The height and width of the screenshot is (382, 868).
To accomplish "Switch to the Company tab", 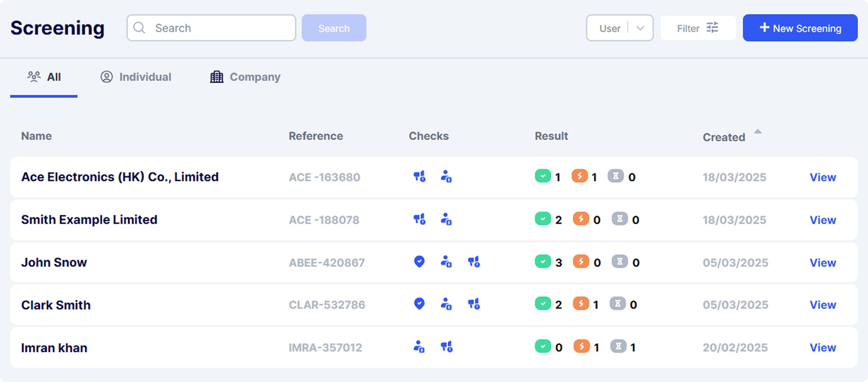I will 245,77.
